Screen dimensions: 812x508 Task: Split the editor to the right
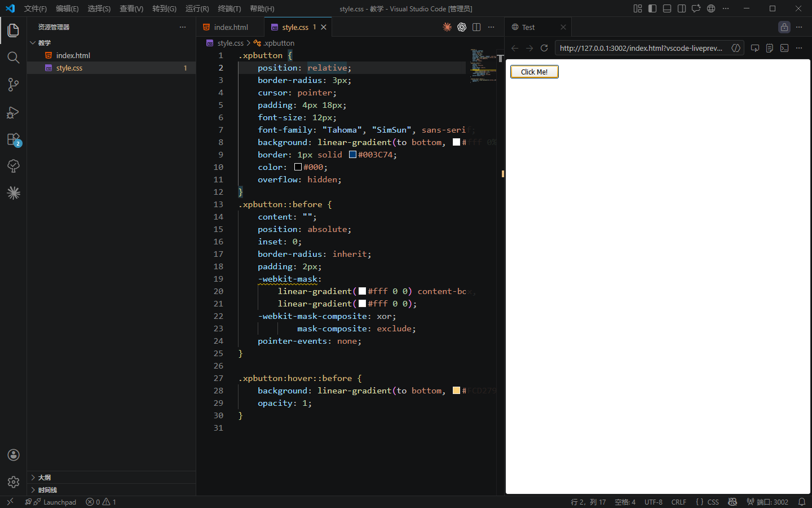click(x=476, y=27)
